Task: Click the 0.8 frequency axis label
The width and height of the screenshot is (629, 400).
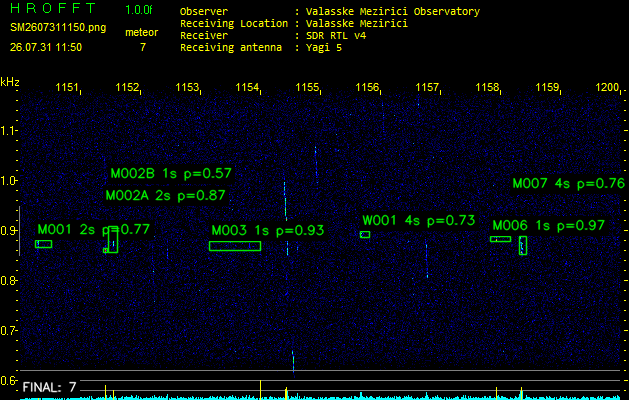Action: coord(8,280)
